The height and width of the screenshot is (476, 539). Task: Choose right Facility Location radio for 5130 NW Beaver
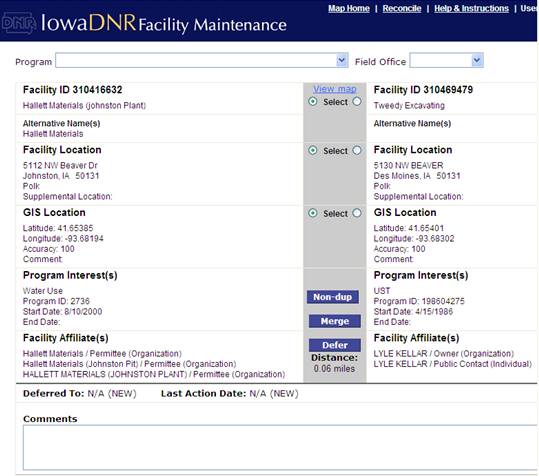pyautogui.click(x=357, y=150)
